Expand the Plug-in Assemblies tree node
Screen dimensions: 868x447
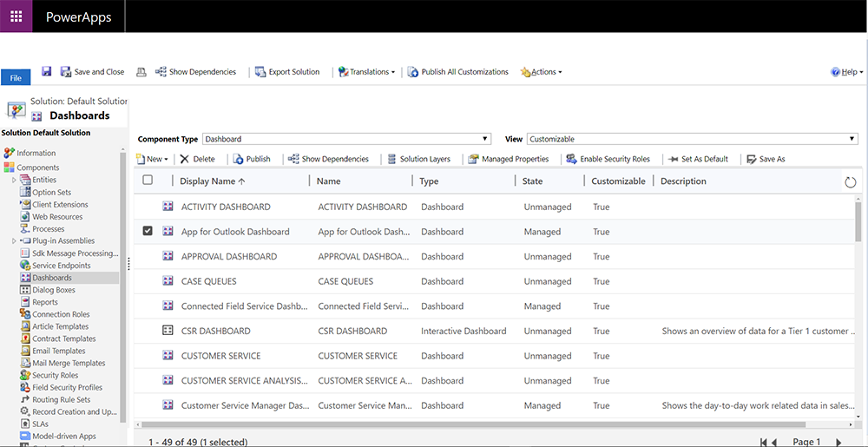tap(14, 240)
